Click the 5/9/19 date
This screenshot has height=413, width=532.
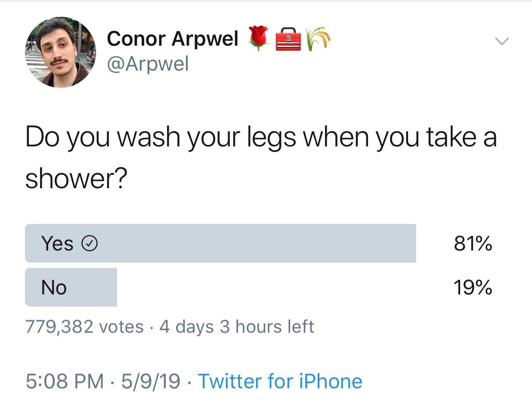click(x=151, y=382)
